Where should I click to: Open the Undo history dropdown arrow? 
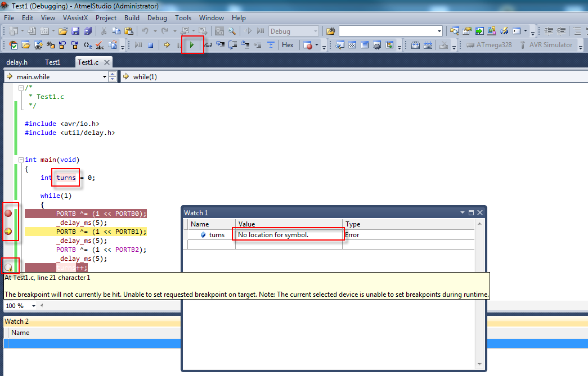155,31
